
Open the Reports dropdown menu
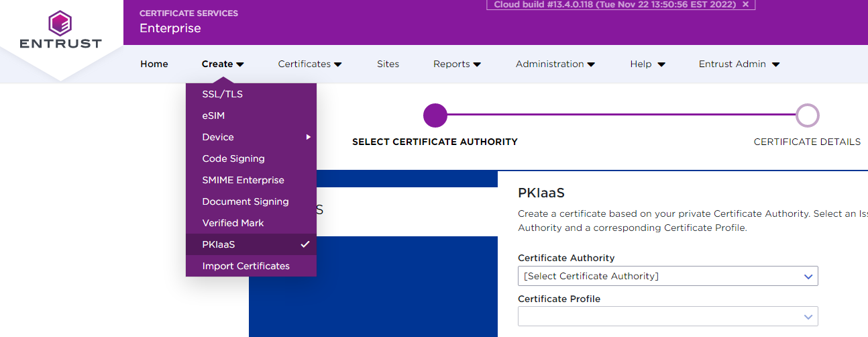point(457,64)
